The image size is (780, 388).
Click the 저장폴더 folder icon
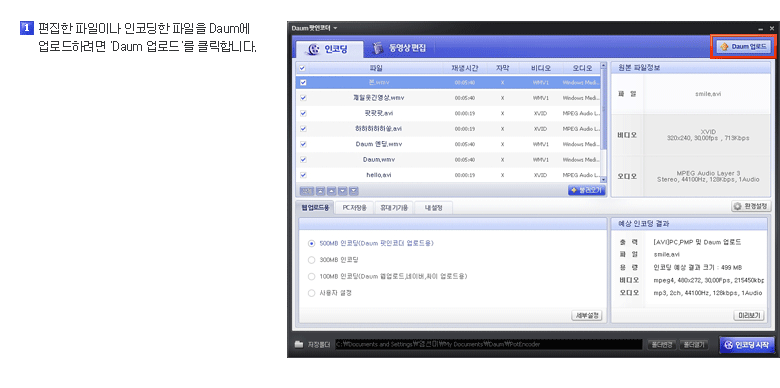coord(299,344)
